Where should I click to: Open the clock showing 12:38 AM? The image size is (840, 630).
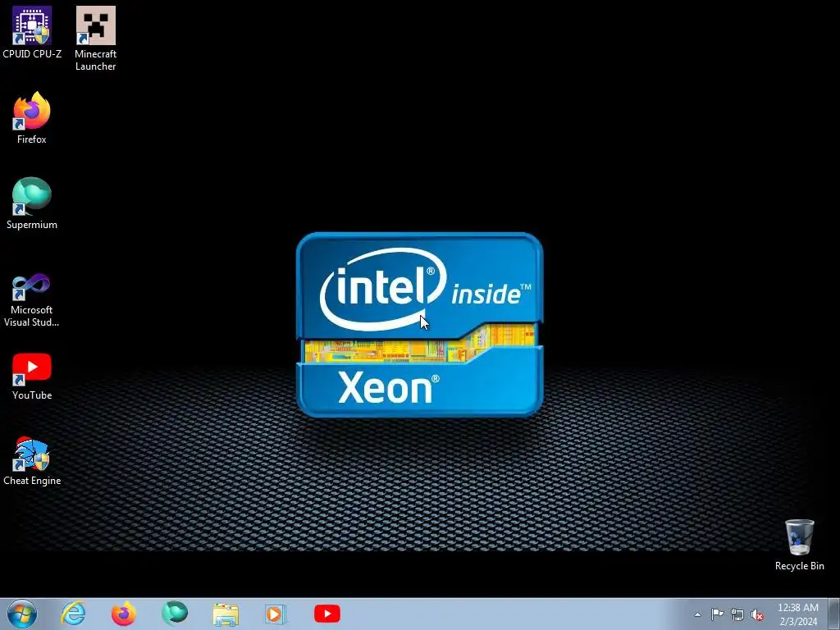(797, 614)
